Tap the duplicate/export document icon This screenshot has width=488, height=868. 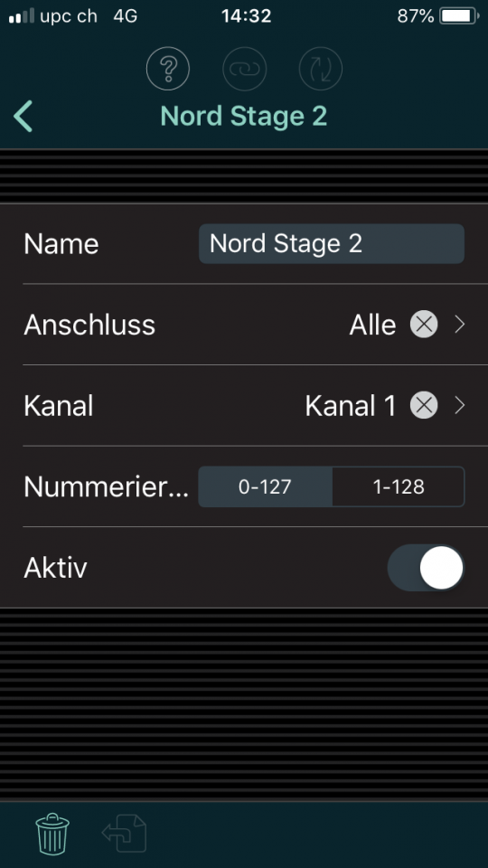[x=125, y=834]
